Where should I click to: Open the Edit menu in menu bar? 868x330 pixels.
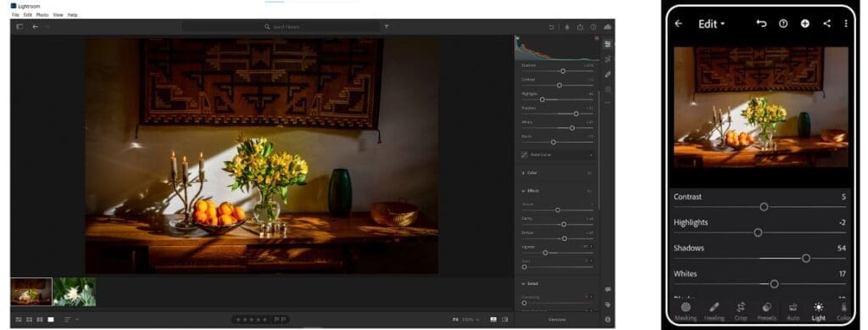tap(28, 15)
